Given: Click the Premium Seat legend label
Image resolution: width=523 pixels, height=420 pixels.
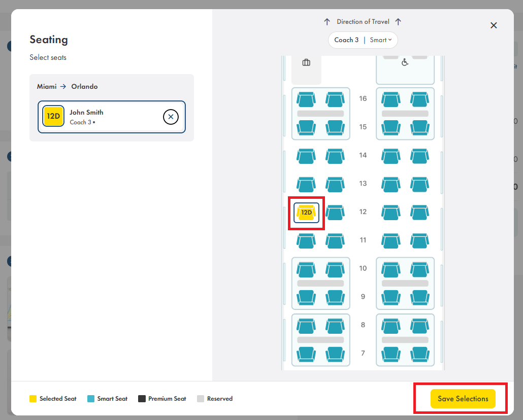Looking at the screenshot, I should 167,399.
